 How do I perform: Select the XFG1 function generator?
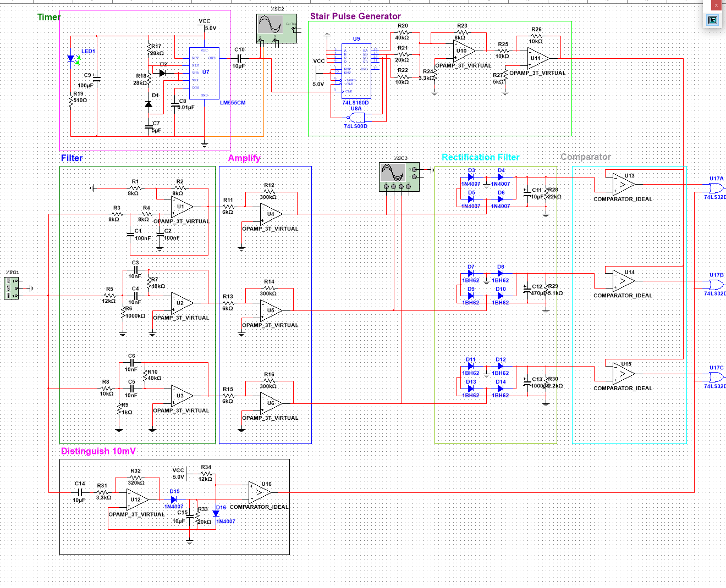pyautogui.click(x=11, y=288)
